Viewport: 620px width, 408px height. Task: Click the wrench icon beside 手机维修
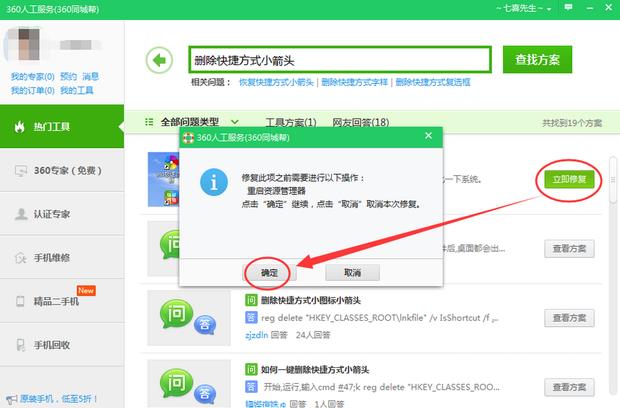[20, 258]
